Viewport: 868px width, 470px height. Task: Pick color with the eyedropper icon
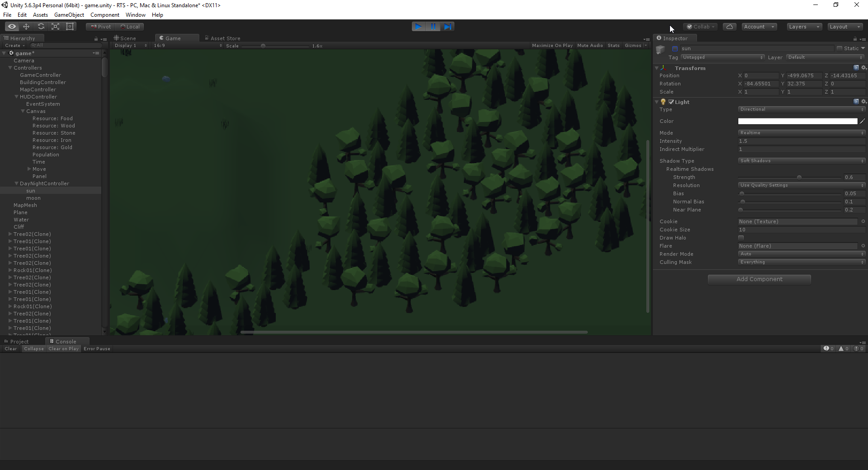[x=862, y=121]
